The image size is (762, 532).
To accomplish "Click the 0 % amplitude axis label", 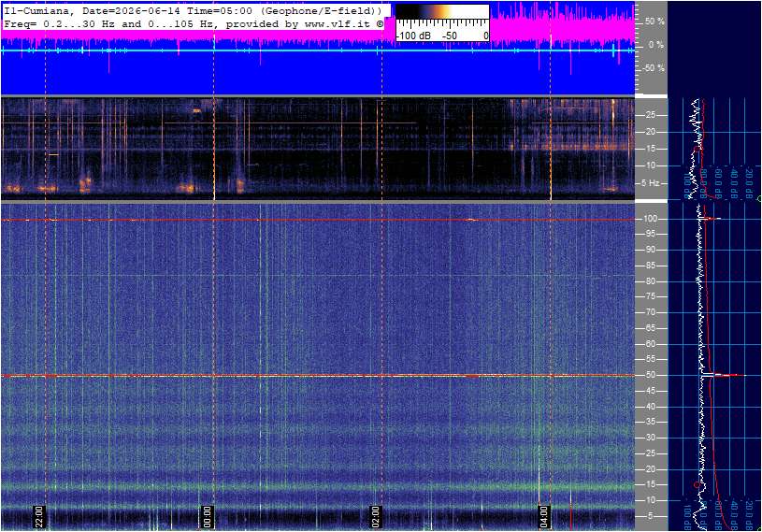I will (x=656, y=45).
